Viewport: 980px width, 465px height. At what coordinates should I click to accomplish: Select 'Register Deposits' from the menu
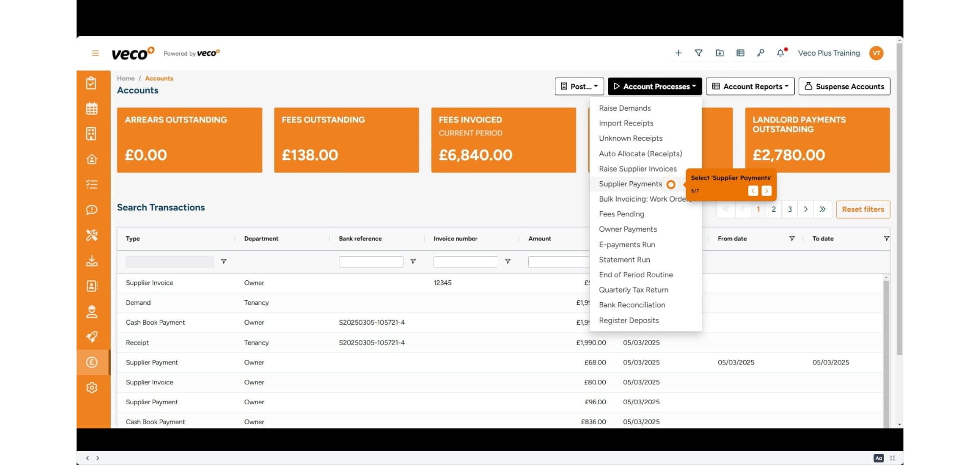coord(645,320)
